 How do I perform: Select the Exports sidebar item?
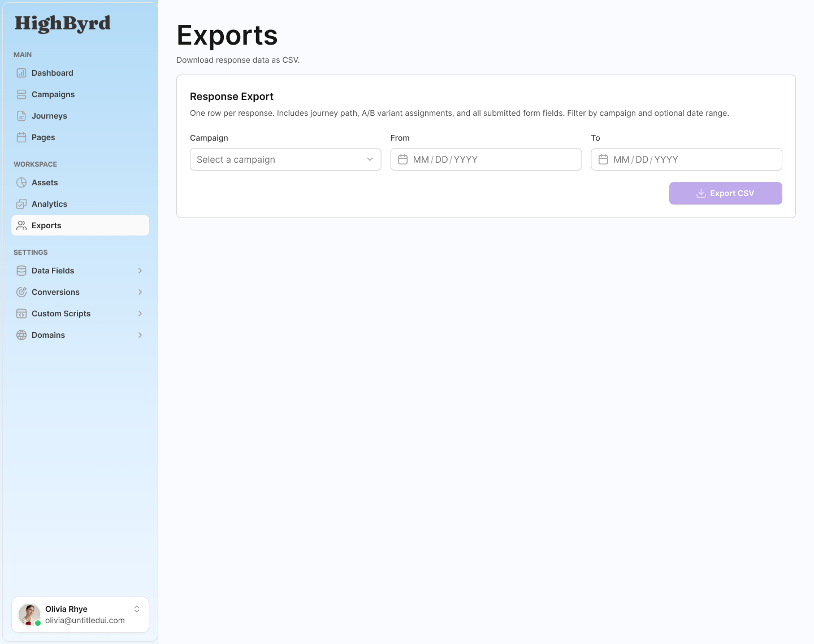[80, 225]
